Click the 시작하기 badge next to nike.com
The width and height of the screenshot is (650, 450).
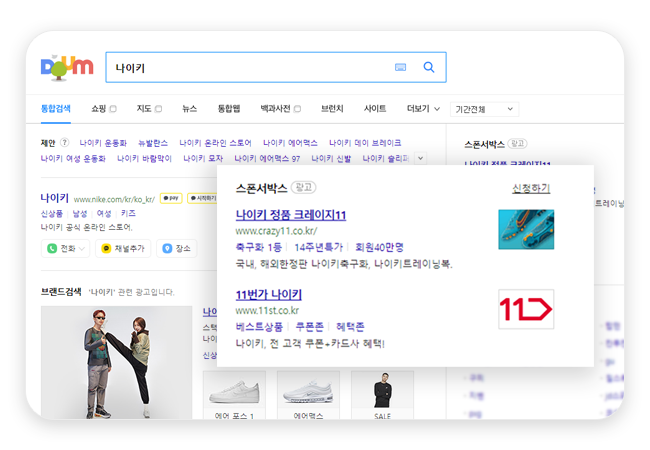point(202,198)
